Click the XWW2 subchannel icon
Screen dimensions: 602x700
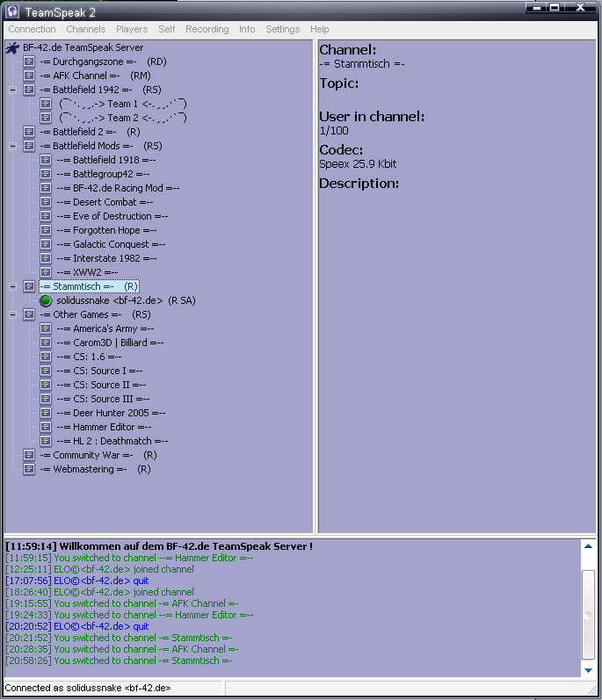point(46,272)
